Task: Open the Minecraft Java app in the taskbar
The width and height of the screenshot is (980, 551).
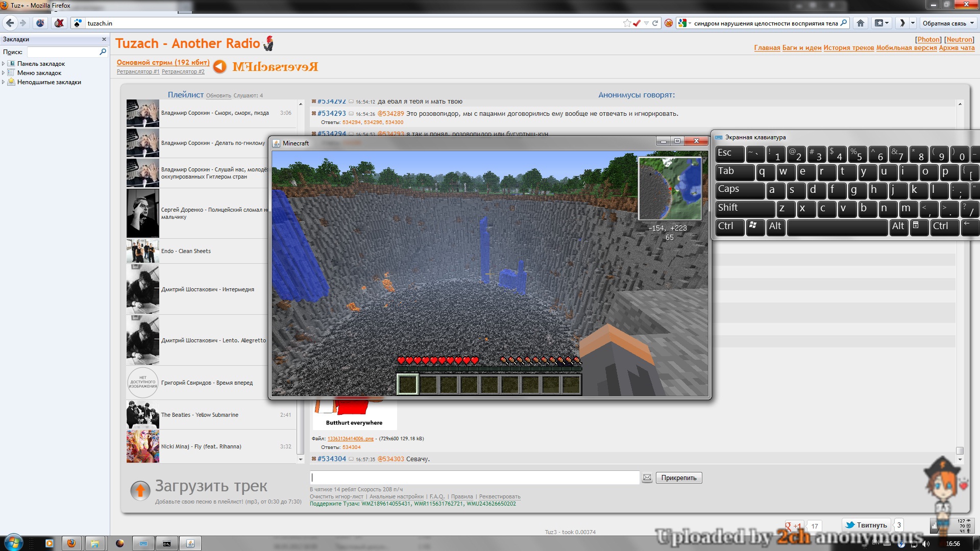Action: (190, 543)
